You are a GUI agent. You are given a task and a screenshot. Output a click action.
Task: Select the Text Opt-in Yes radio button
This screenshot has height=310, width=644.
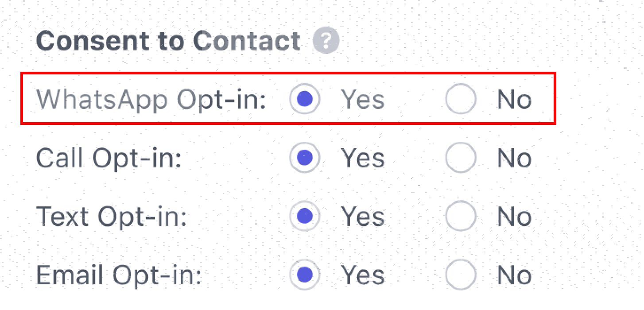click(305, 216)
